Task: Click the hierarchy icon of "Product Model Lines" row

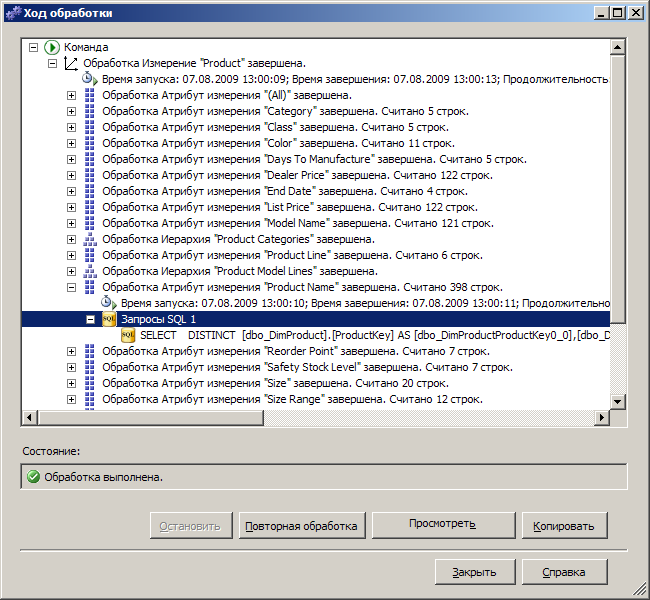Action: point(90,272)
